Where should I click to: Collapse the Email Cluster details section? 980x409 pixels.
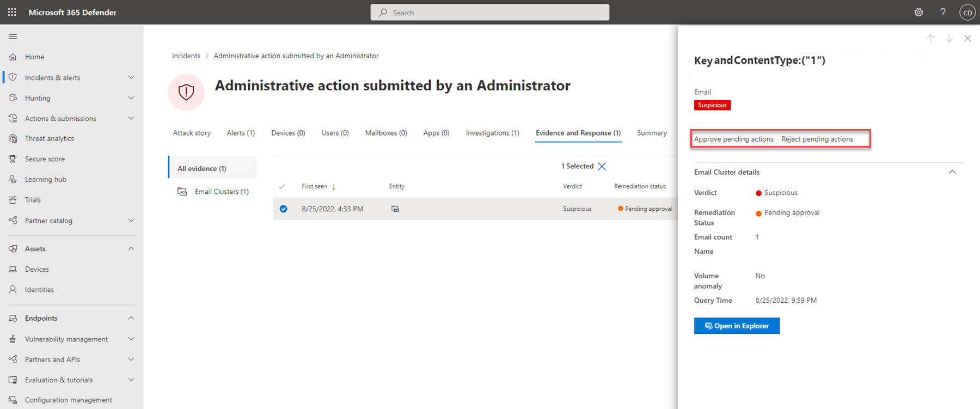pyautogui.click(x=952, y=172)
